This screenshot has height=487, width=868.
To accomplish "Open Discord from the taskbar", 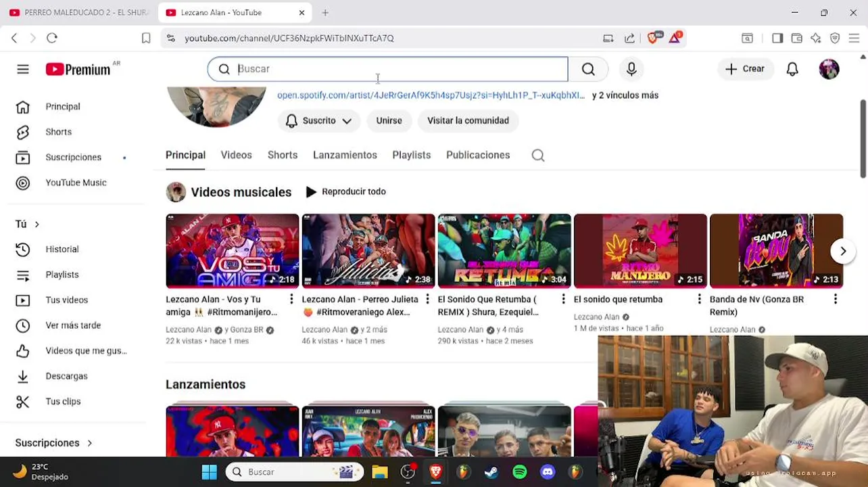I will (548, 472).
